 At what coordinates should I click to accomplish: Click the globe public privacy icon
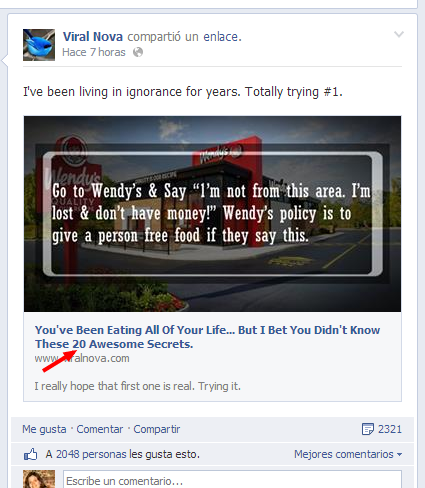click(x=138, y=52)
